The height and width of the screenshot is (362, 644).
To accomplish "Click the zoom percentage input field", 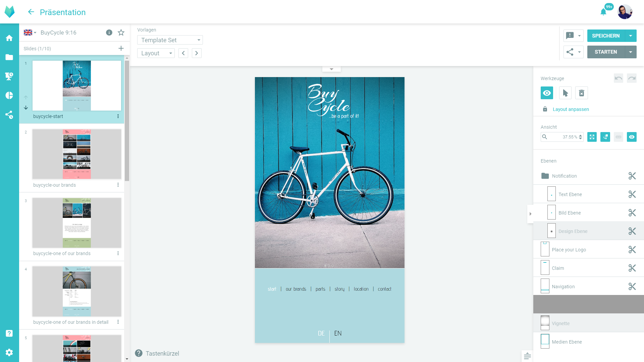I will [562, 137].
